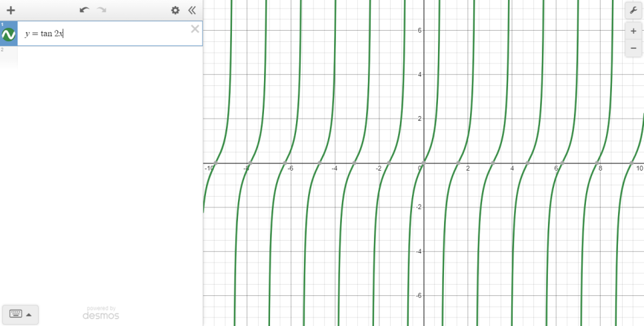Select the x-intercept point at the origin

(x=423, y=163)
